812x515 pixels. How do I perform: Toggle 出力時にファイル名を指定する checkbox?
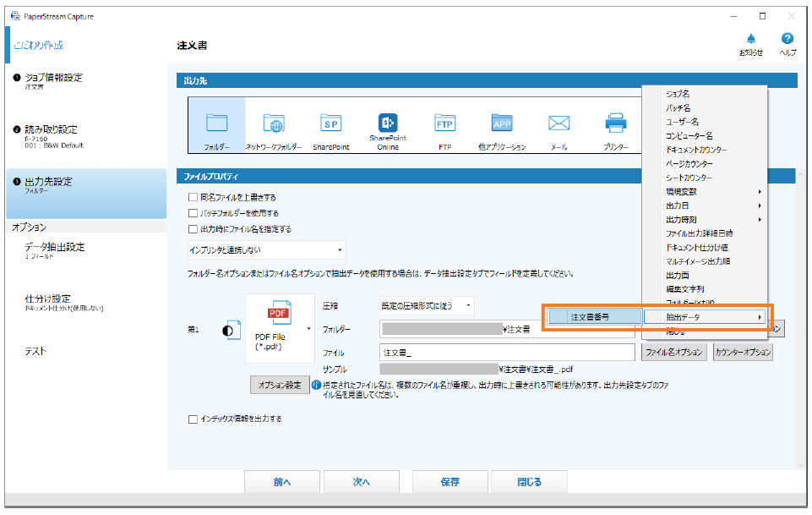[x=193, y=229]
